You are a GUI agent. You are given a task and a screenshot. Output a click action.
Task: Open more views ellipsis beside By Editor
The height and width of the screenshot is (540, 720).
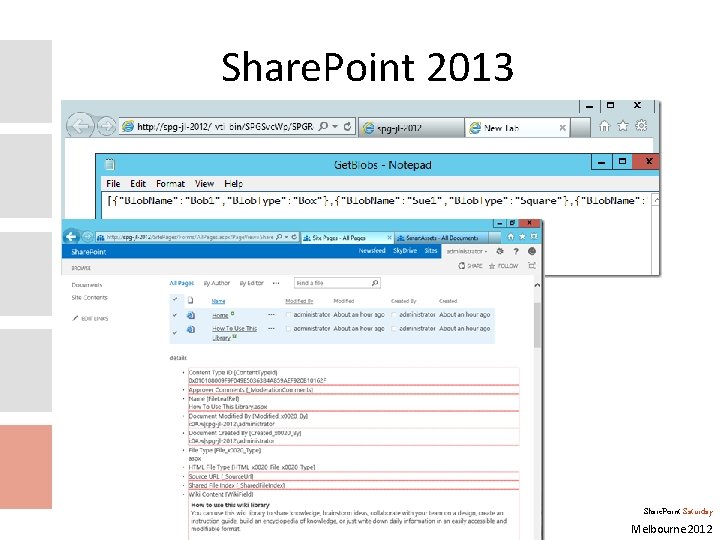point(276,283)
